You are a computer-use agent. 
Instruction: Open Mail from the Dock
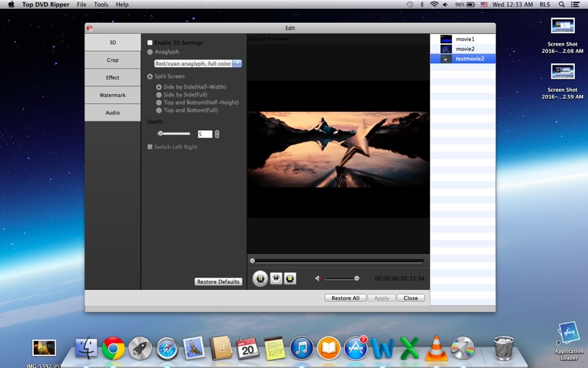click(x=194, y=347)
